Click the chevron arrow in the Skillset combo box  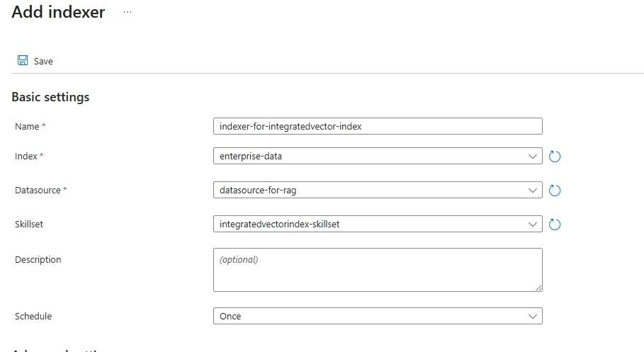tap(533, 224)
